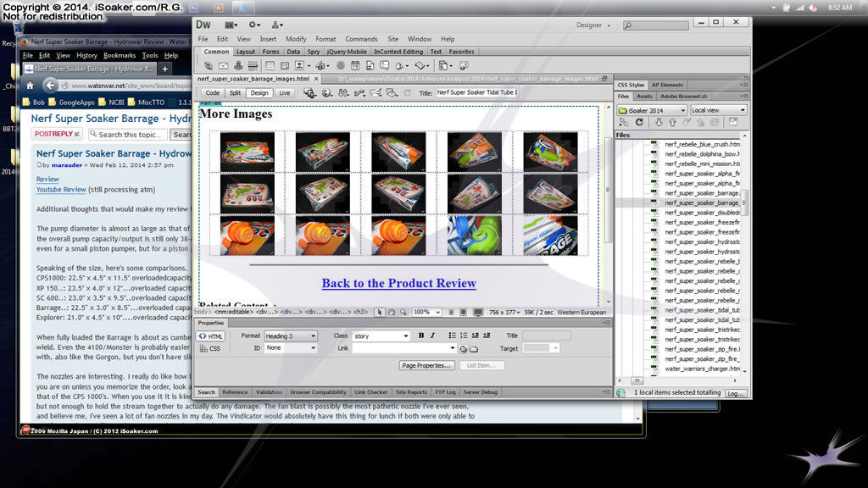The width and height of the screenshot is (868, 488).
Task: Switch Properties panel to HTML mode
Action: click(x=210, y=335)
